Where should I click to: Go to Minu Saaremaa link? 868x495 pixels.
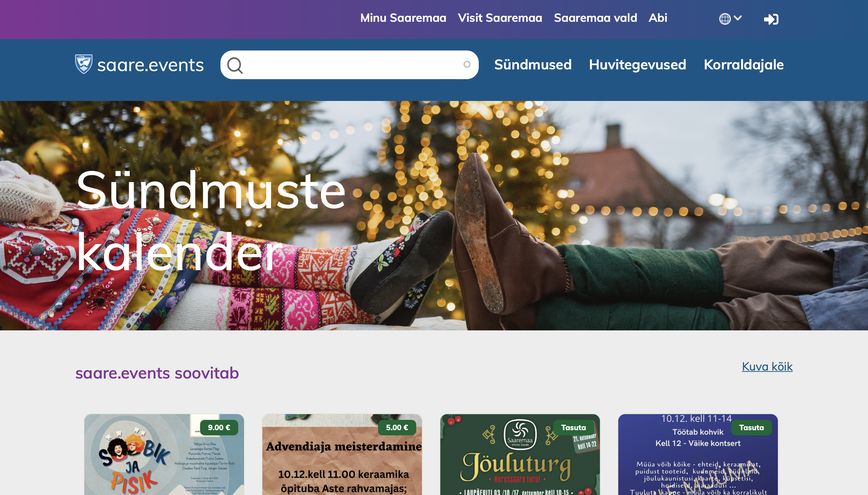click(403, 18)
